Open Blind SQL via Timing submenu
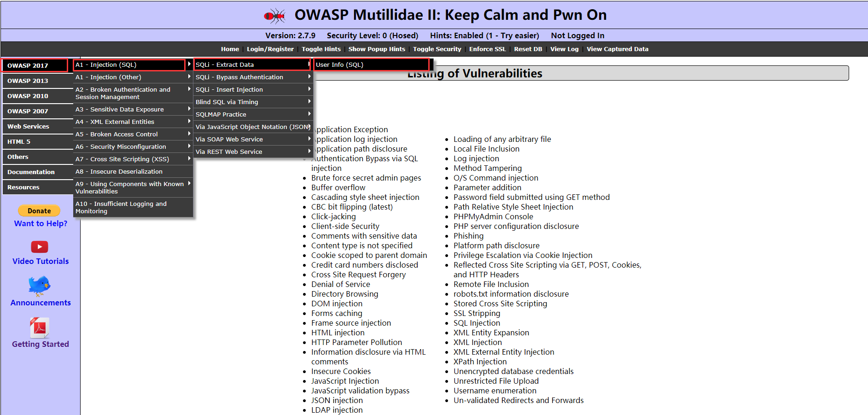Viewport: 868px width, 415px height. tap(253, 102)
